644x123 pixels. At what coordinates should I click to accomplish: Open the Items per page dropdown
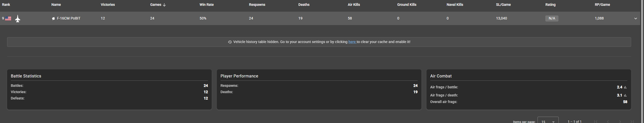[x=548, y=121]
